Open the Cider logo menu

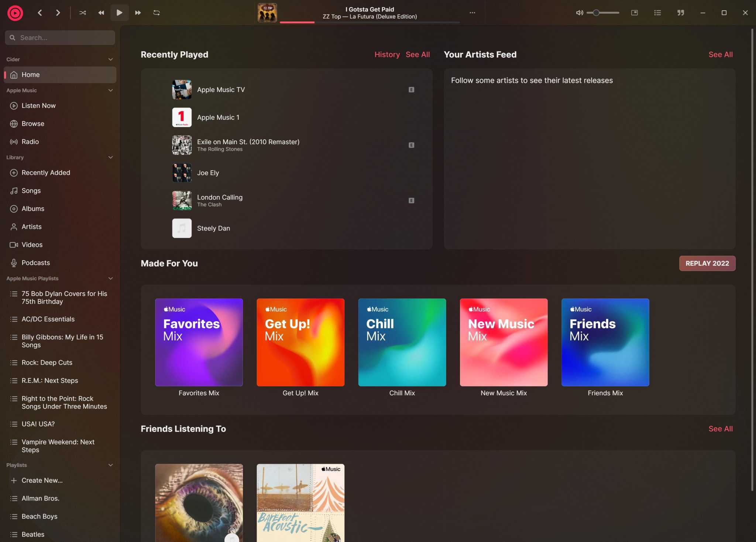[x=15, y=13]
